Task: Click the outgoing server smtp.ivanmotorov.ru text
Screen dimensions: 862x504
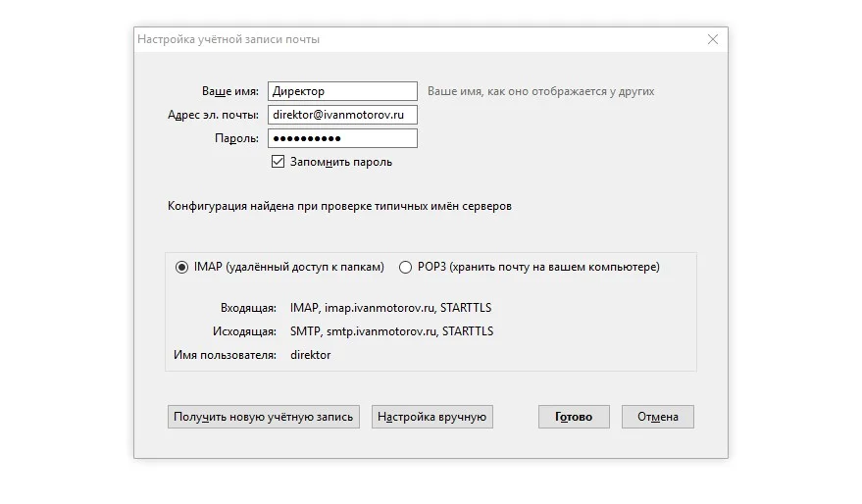Action: [391, 331]
